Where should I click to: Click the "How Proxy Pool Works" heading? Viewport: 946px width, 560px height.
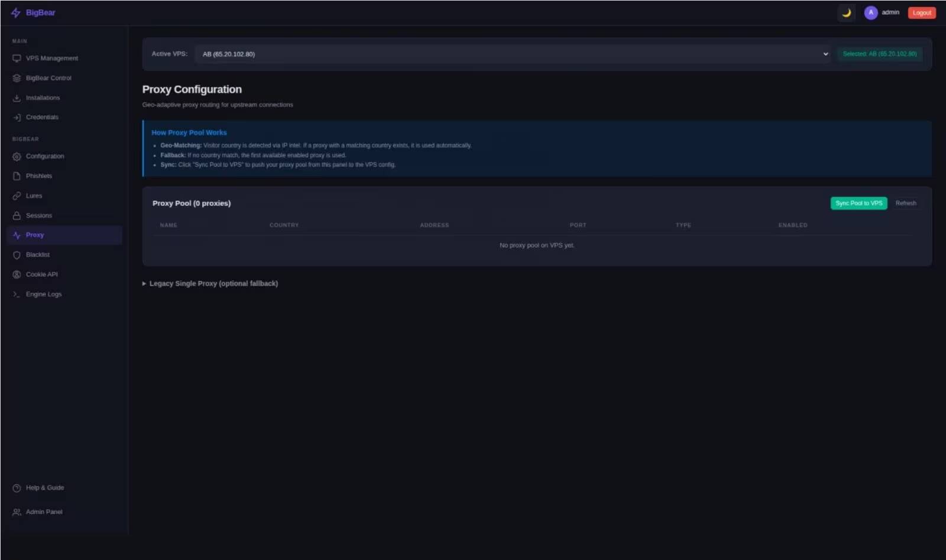point(189,132)
